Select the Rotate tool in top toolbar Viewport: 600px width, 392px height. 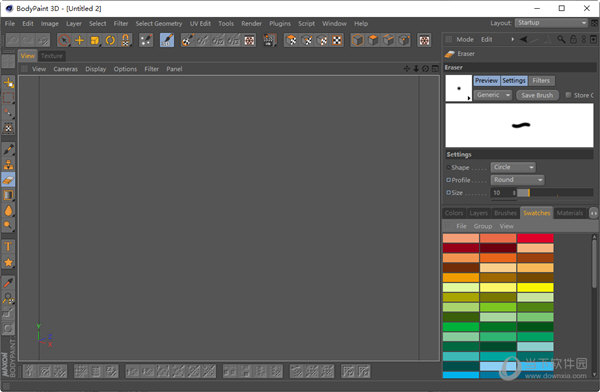coord(110,40)
